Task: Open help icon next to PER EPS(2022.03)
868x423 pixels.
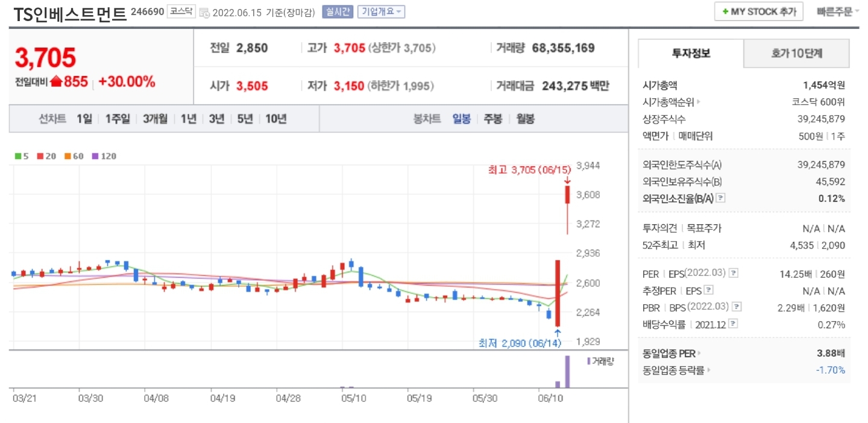Action: pos(733,273)
